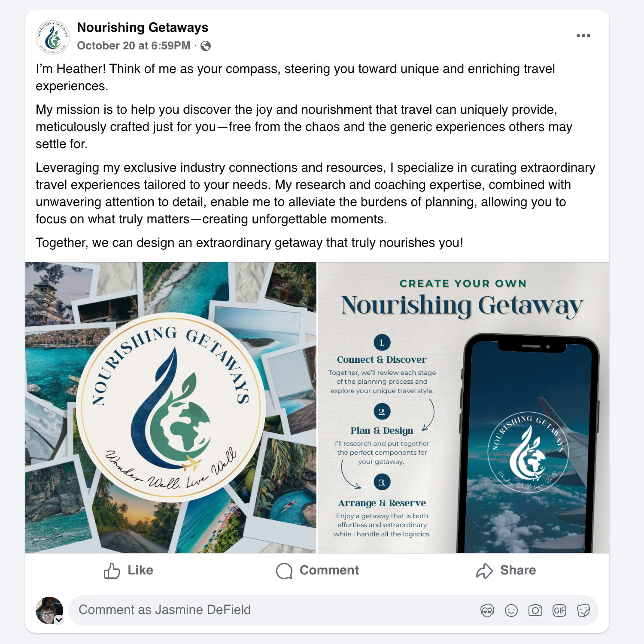Open the GIF picker in comment box
This screenshot has width=644, height=644.
[559, 610]
